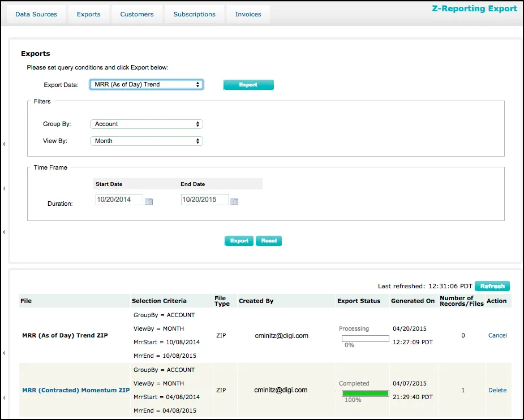Open the View By dropdown
This screenshot has width=524, height=420.
[147, 141]
